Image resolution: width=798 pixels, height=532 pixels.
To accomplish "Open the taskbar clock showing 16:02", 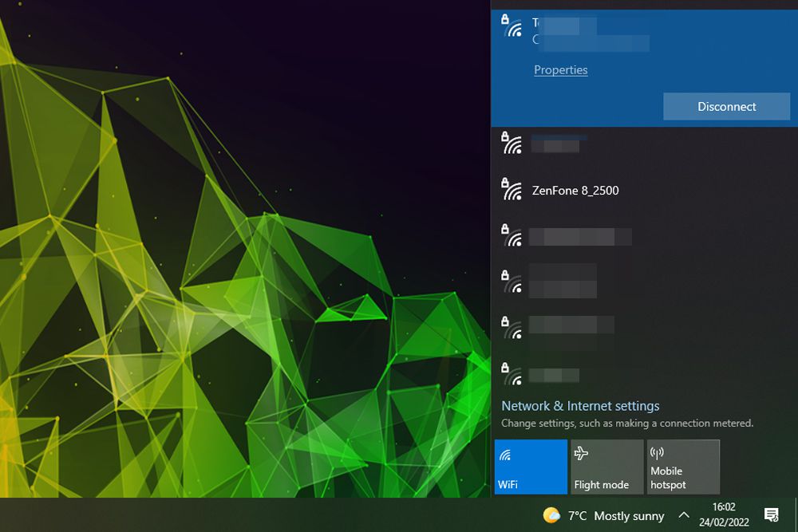I will [x=723, y=515].
